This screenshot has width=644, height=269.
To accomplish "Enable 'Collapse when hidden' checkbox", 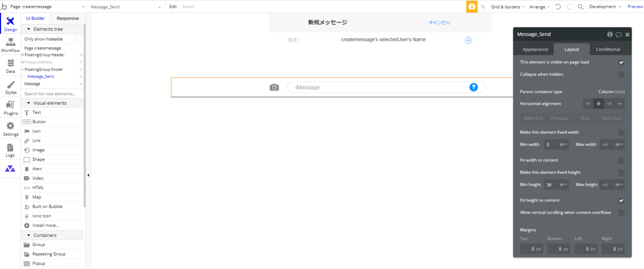I will [621, 74].
